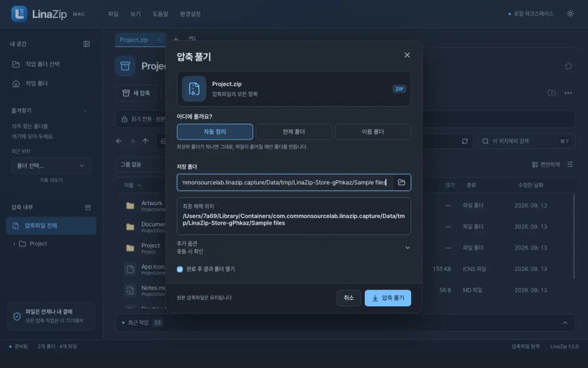This screenshot has width=588, height=368.
Task: Click the ZIP badge in the dialog
Action: point(399,89)
